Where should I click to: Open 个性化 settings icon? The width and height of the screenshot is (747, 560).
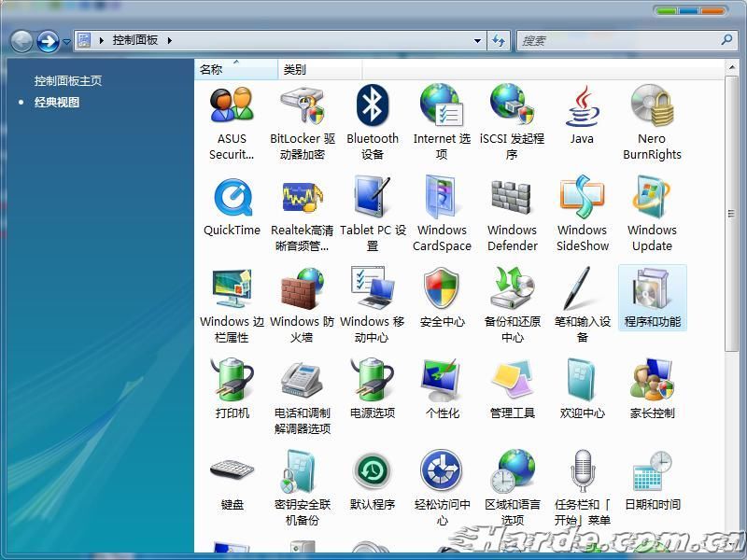pos(442,389)
